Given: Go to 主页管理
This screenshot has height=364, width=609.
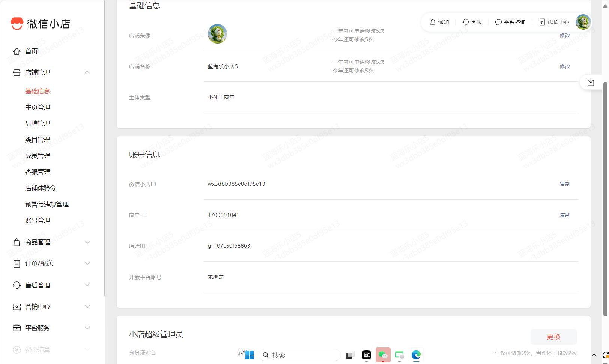Looking at the screenshot, I should (x=38, y=107).
